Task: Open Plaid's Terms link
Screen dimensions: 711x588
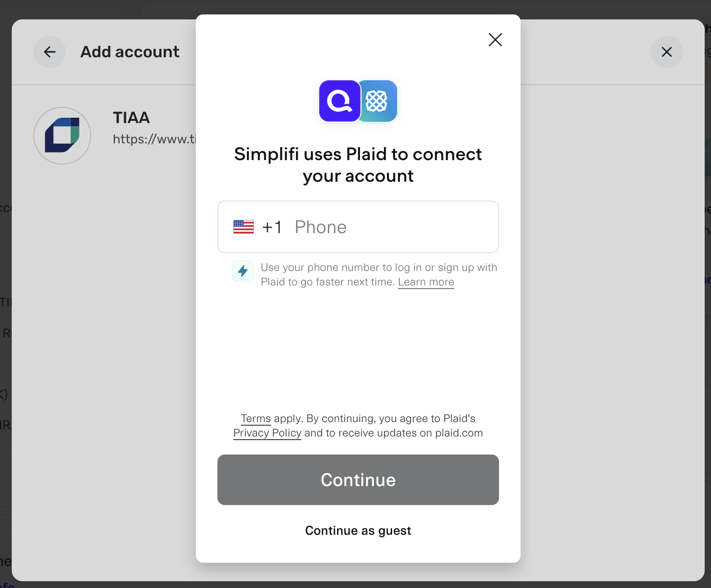Action: point(255,418)
